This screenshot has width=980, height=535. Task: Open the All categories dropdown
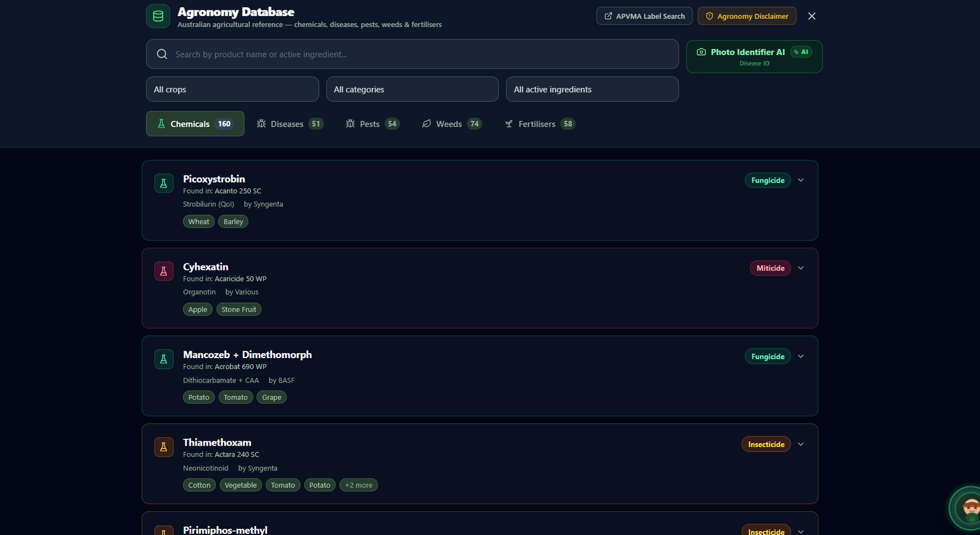point(412,89)
